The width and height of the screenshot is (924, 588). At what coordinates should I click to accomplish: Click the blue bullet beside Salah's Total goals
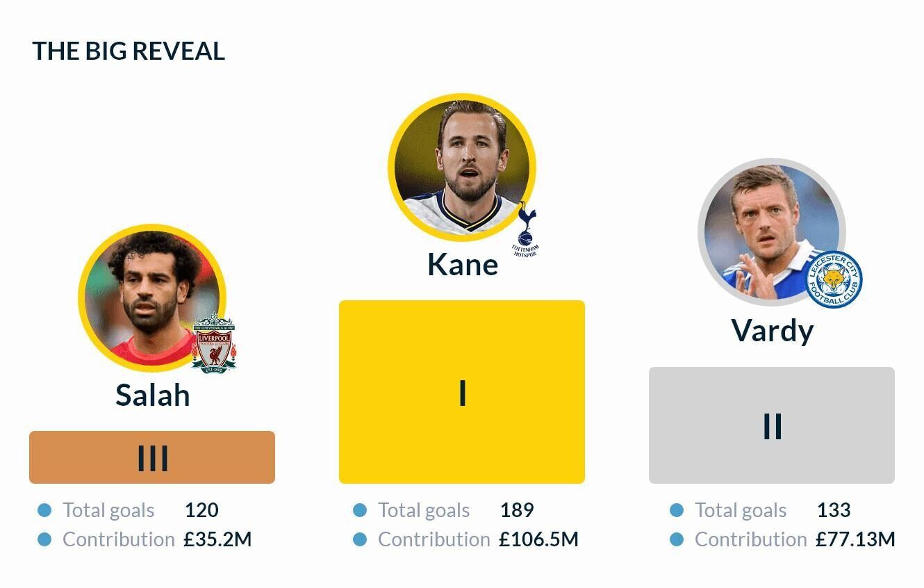[x=44, y=511]
